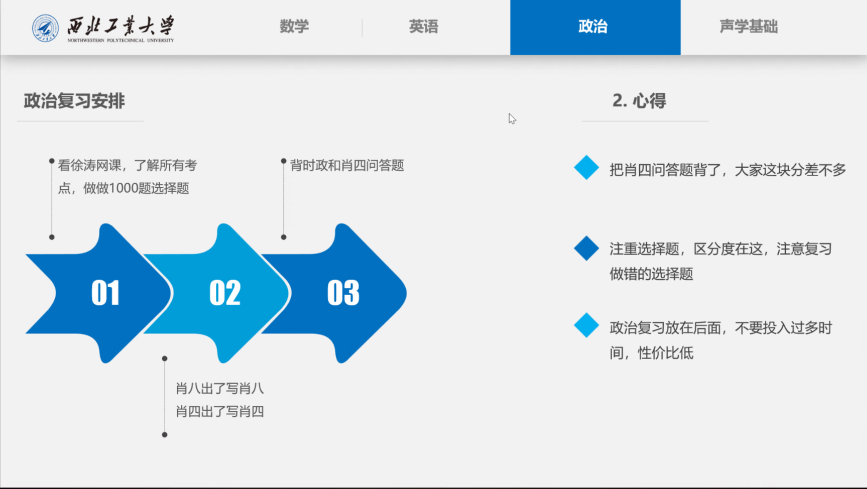Click the diamond bullet beside 把肖四问答题背了
Image resolution: width=867 pixels, height=489 pixels.
click(x=586, y=168)
